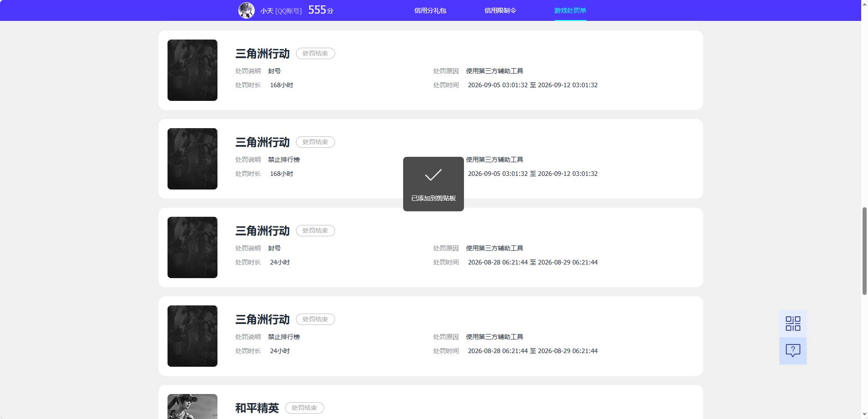The width and height of the screenshot is (868, 419).
Task: Click 三角洲行动 title of 24小时 封号 record
Action: 262,231
